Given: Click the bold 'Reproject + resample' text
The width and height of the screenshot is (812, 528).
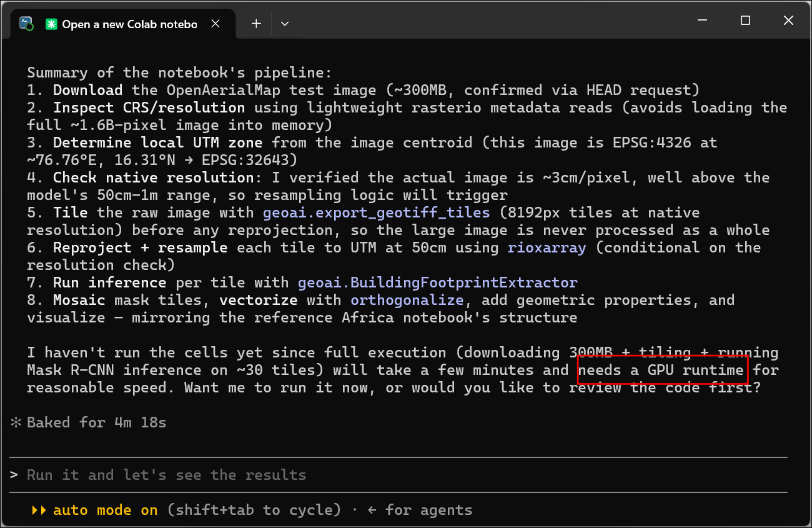Looking at the screenshot, I should click(140, 247).
